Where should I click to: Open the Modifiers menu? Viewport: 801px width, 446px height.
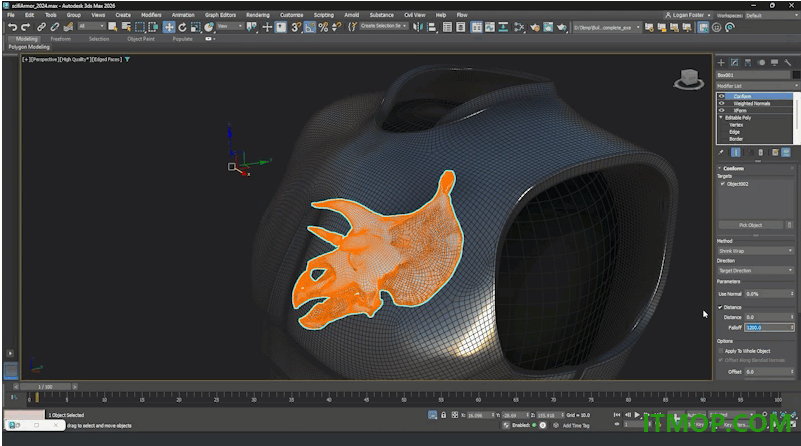[x=151, y=15]
